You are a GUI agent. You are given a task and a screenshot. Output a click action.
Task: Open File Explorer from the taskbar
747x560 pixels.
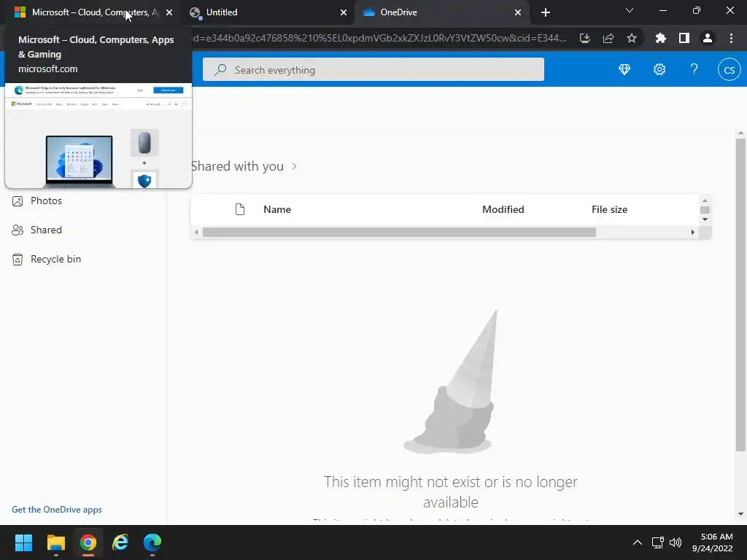pyautogui.click(x=55, y=542)
